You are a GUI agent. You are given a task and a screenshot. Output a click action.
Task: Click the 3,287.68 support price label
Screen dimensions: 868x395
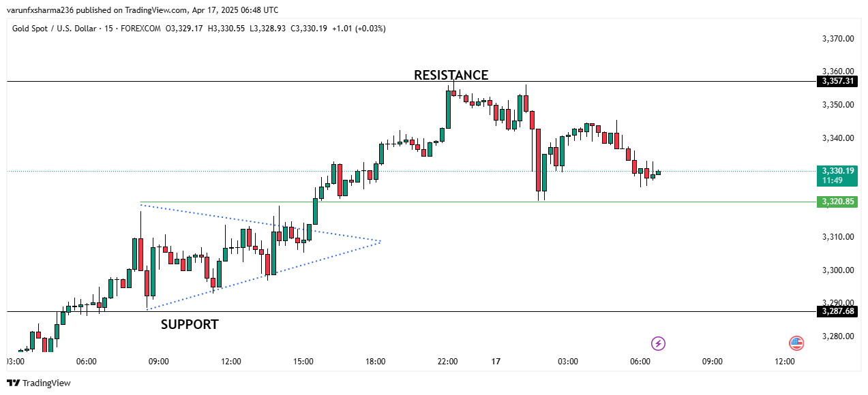[838, 311]
